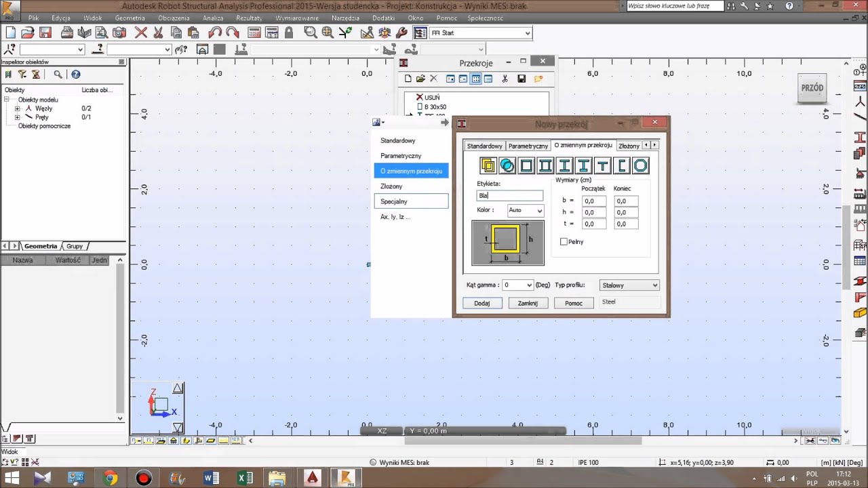The width and height of the screenshot is (868, 488).
Task: Click the b Początek dimension field
Action: coord(594,201)
